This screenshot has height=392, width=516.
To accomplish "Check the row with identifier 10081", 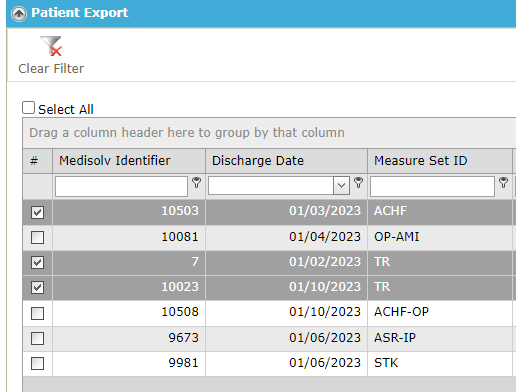I will pyautogui.click(x=37, y=237).
